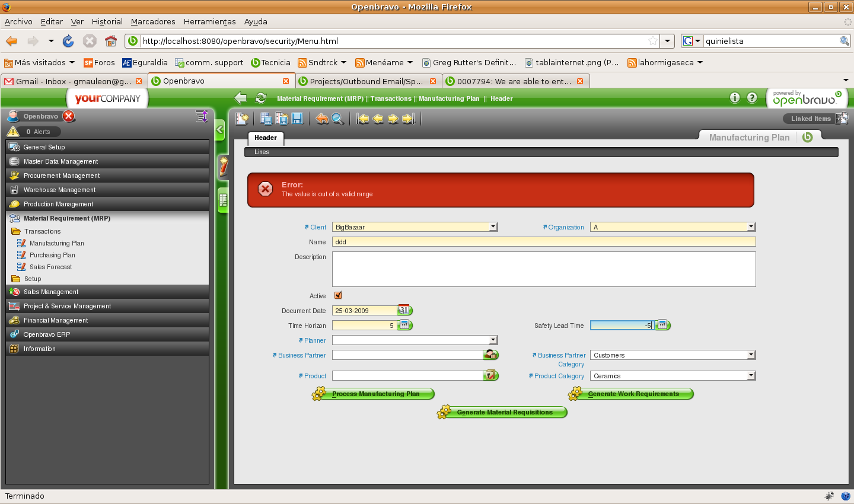
Task: Open Firefox Marcadores menu
Action: click(153, 21)
